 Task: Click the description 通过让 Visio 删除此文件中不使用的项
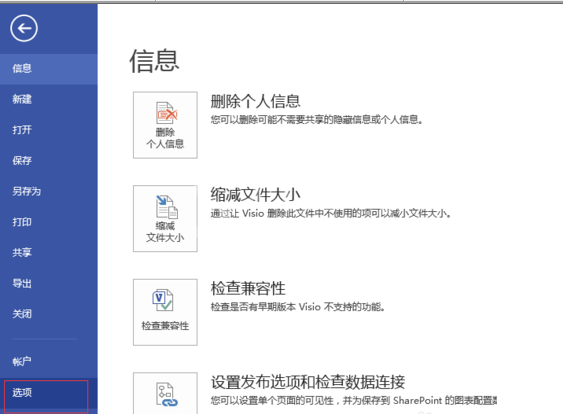(x=331, y=214)
